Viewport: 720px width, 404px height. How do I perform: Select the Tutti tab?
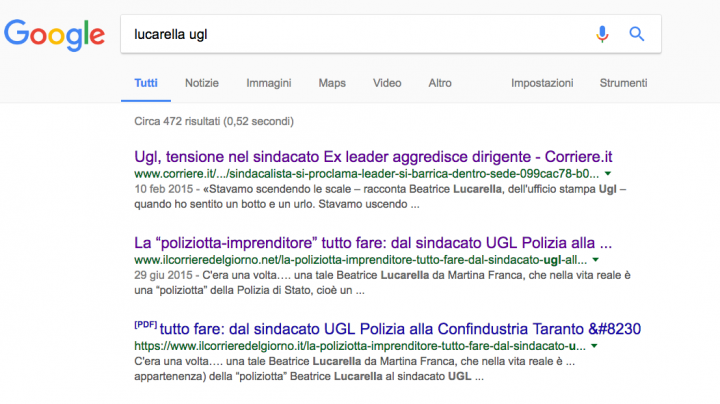click(x=146, y=83)
